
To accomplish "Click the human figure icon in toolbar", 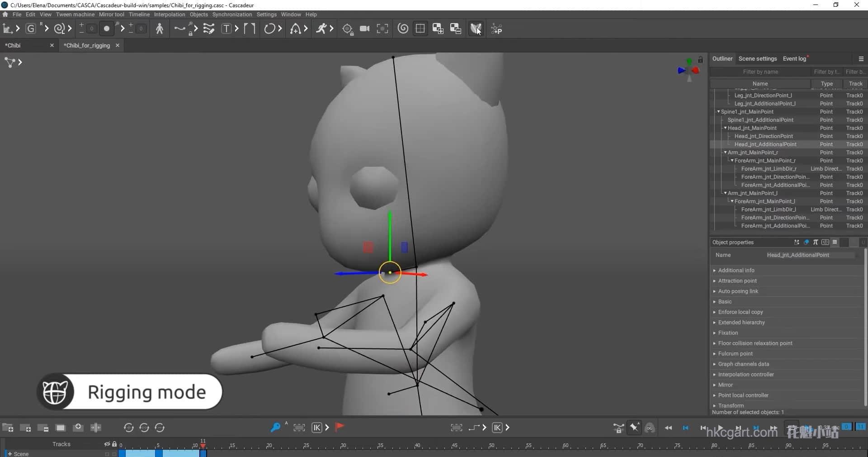I will point(160,29).
